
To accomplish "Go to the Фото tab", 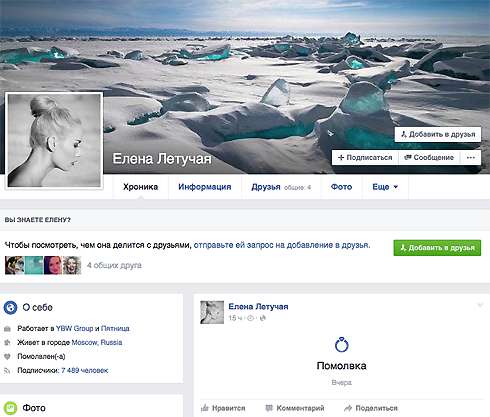I will (x=341, y=187).
